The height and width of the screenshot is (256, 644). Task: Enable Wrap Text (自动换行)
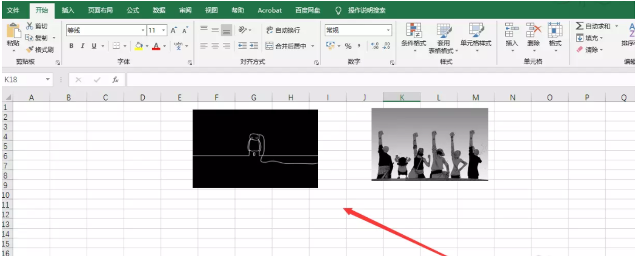(282, 30)
